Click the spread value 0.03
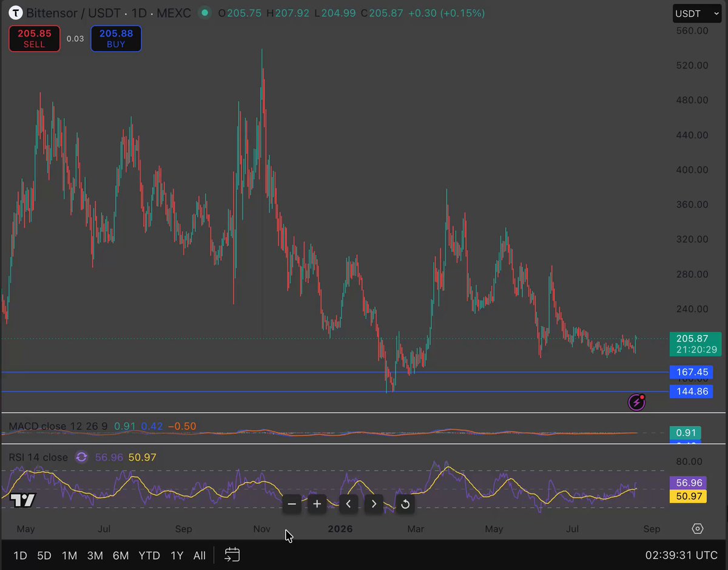This screenshot has height=570, width=728. click(75, 39)
